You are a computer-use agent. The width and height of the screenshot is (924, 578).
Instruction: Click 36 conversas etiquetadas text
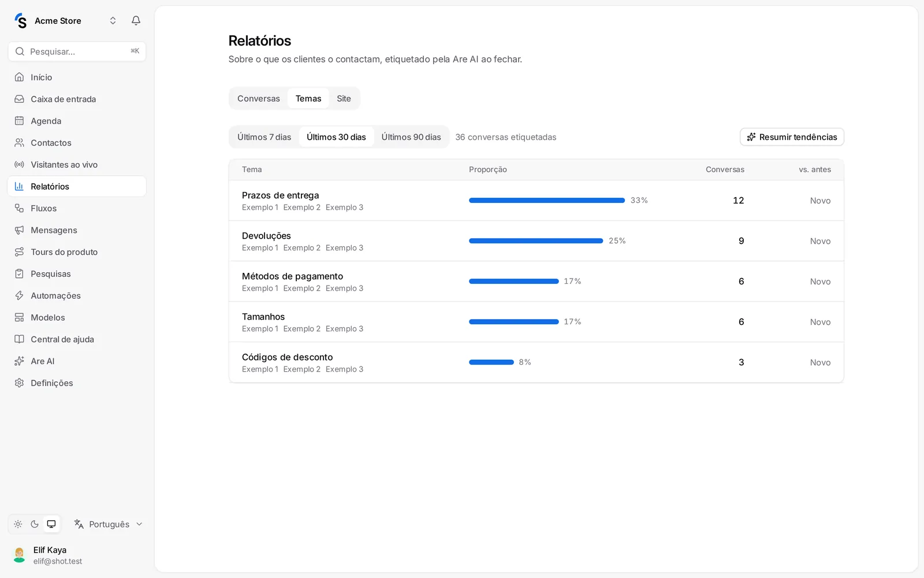click(x=506, y=137)
